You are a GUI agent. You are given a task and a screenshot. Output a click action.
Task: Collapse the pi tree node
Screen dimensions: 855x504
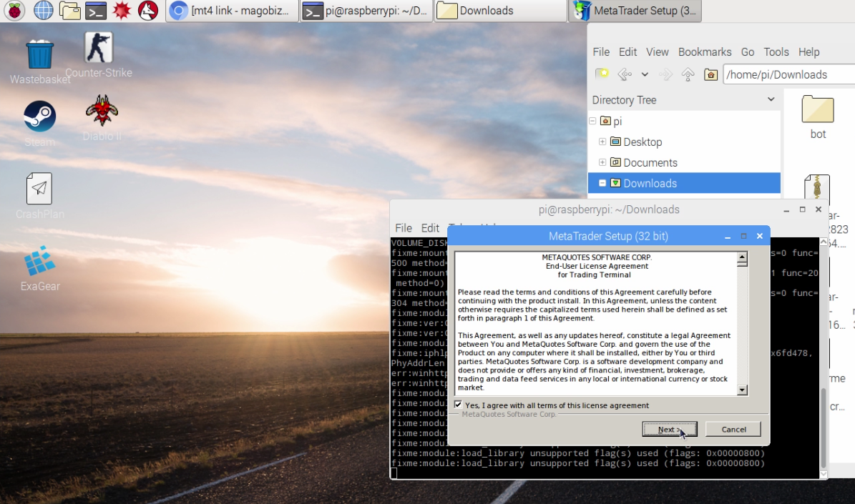[x=592, y=121]
